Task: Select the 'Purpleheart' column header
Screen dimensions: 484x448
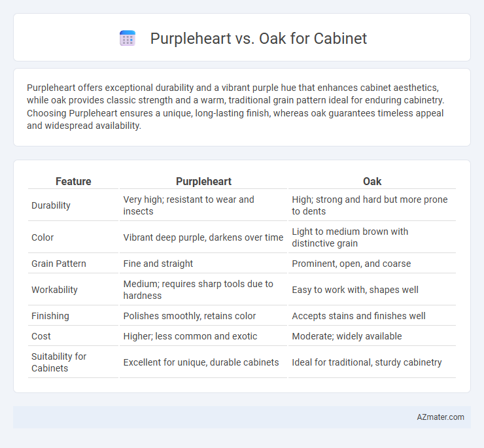Action: tap(203, 181)
